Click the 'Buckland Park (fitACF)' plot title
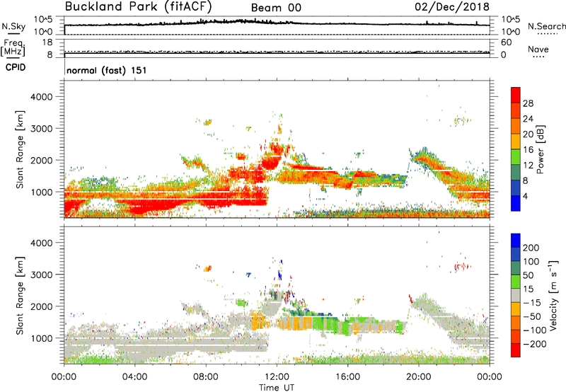 (x=138, y=6)
